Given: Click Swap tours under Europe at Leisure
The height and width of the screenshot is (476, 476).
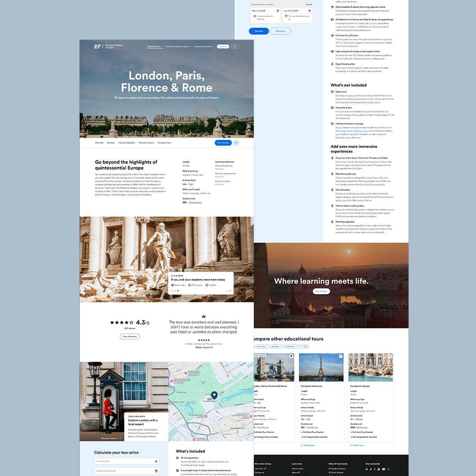Looking at the screenshot, I should coord(357,445).
